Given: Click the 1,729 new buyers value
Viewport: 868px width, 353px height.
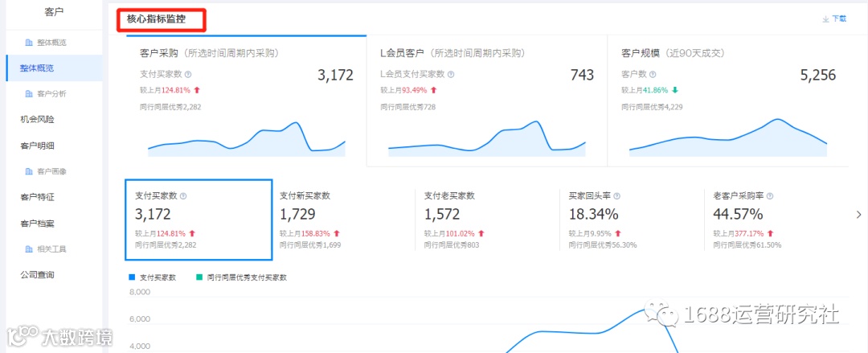Looking at the screenshot, I should pyautogui.click(x=298, y=215).
